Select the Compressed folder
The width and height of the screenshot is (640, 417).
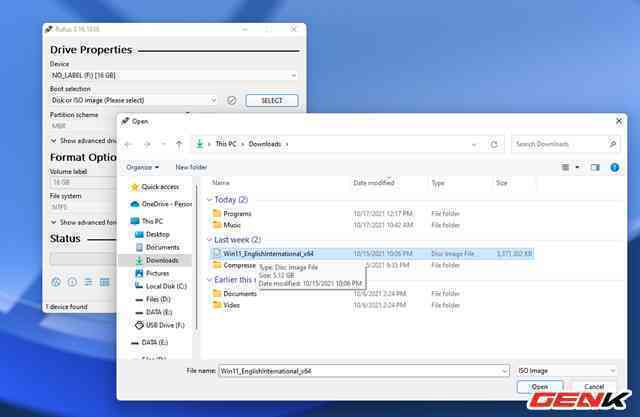tap(234, 265)
